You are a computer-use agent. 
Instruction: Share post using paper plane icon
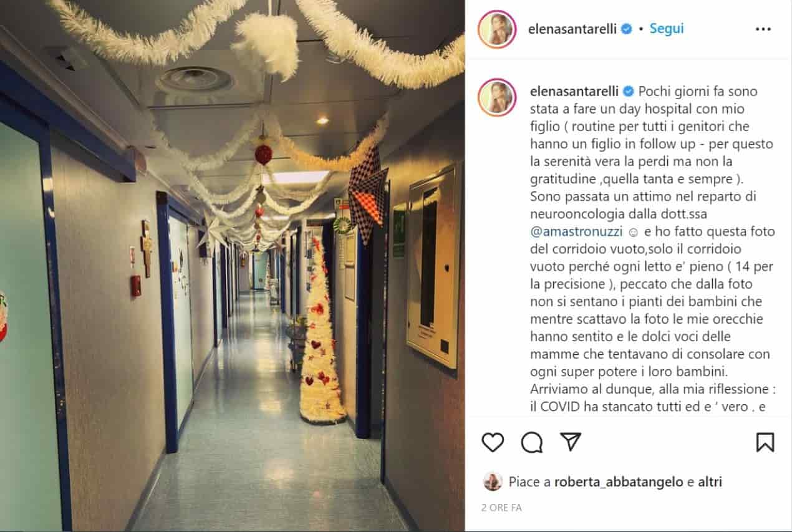pos(571,442)
